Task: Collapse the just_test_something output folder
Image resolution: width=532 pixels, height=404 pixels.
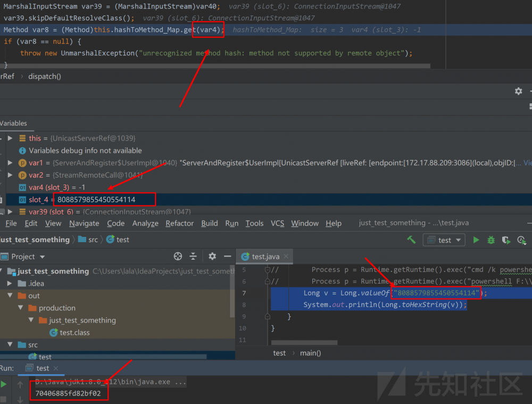Action: [31, 320]
